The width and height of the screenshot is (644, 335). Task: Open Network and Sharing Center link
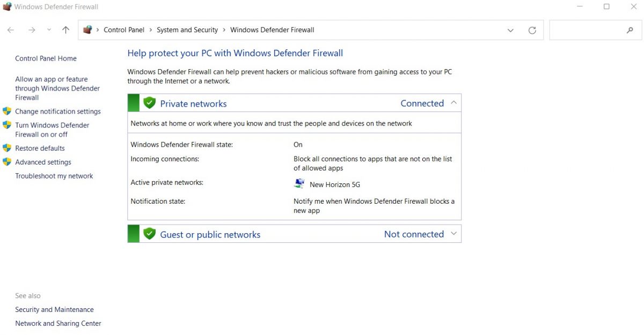[58, 324]
